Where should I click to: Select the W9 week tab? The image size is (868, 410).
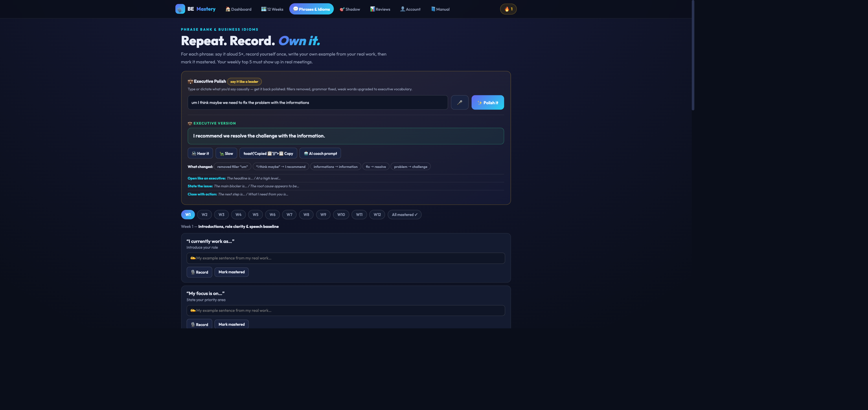pos(323,215)
